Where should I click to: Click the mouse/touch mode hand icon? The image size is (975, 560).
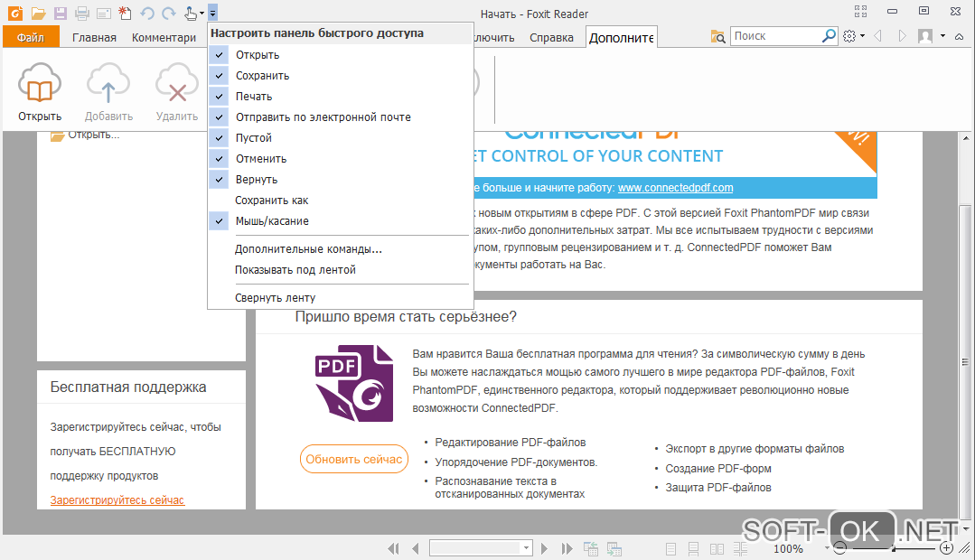(x=191, y=13)
